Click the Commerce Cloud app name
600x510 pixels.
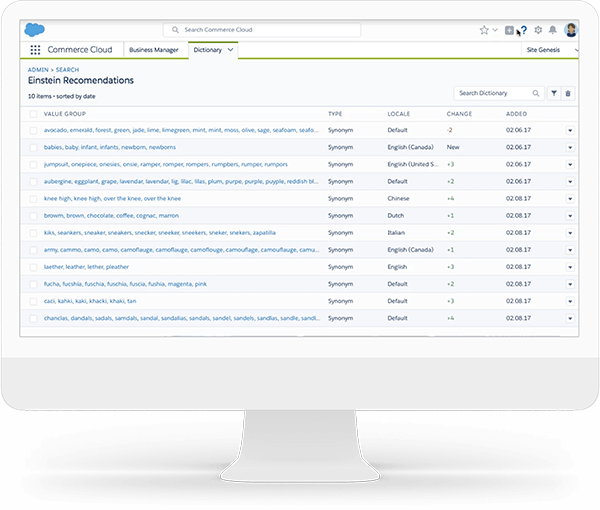(80, 50)
